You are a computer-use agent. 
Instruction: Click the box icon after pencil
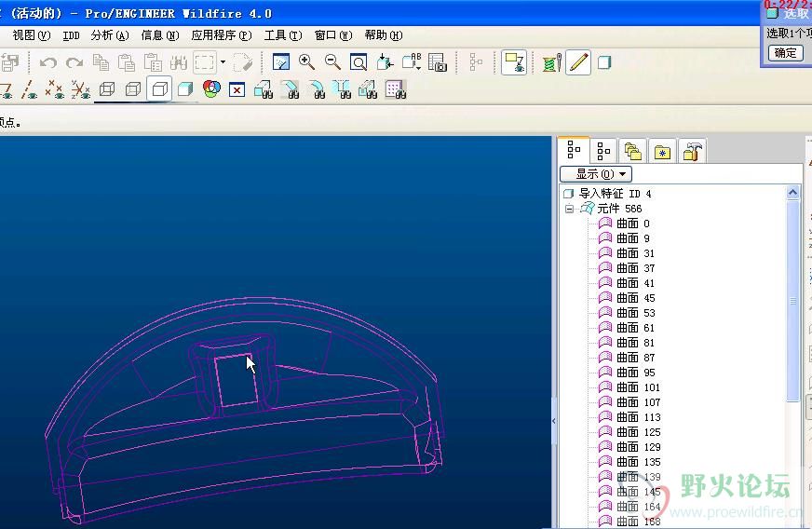pos(604,62)
